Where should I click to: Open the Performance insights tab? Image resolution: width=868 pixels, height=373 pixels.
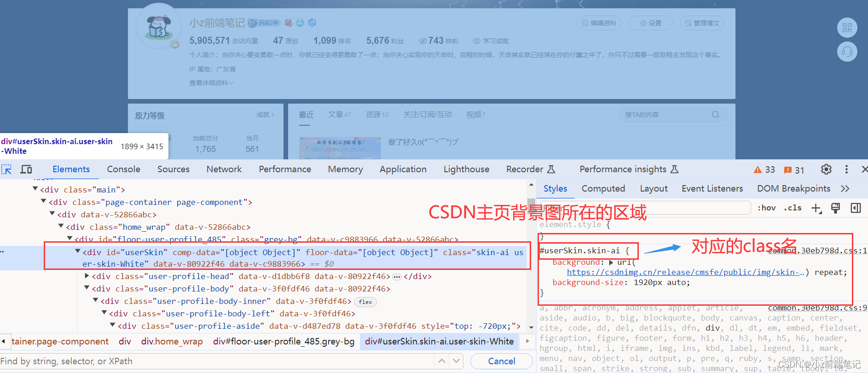[x=629, y=169]
